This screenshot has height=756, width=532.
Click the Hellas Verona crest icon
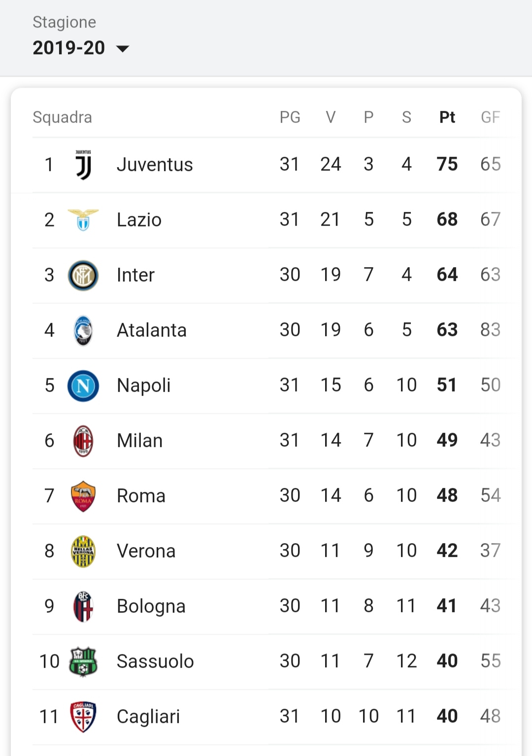(x=83, y=551)
